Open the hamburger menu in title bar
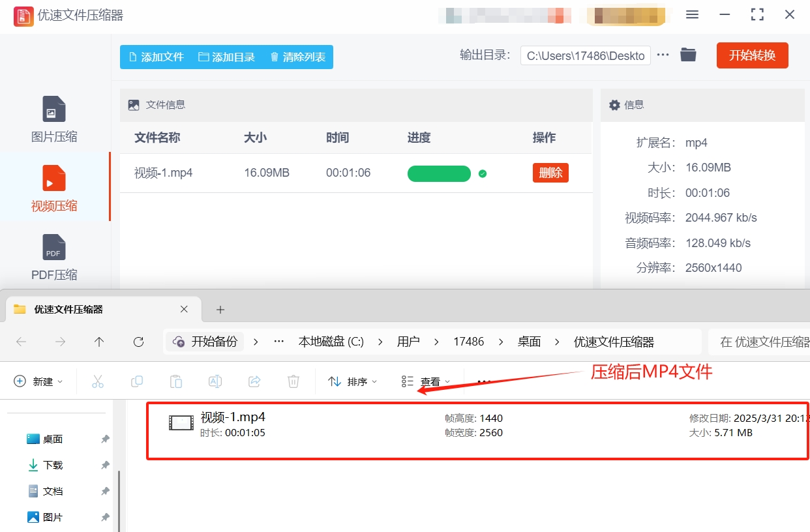Screen dimensions: 810x532 point(693,14)
